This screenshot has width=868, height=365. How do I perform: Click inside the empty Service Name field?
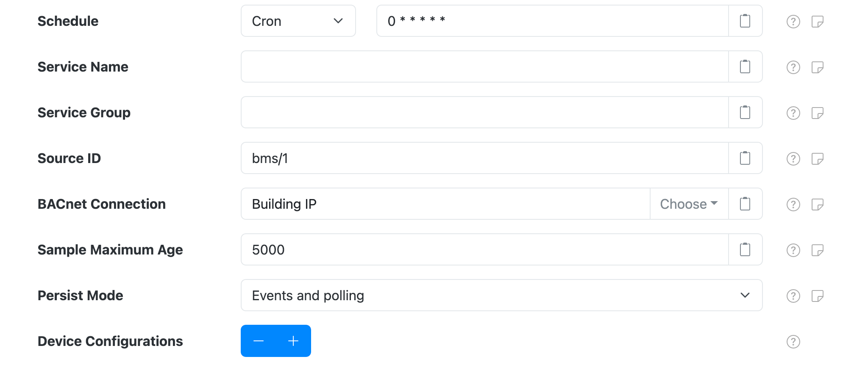point(466,66)
